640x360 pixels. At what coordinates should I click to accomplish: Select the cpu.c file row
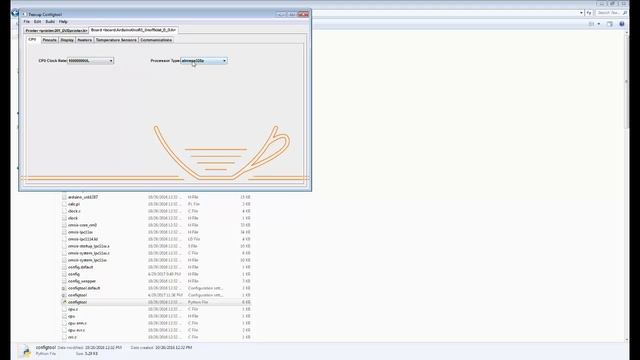coord(156,309)
